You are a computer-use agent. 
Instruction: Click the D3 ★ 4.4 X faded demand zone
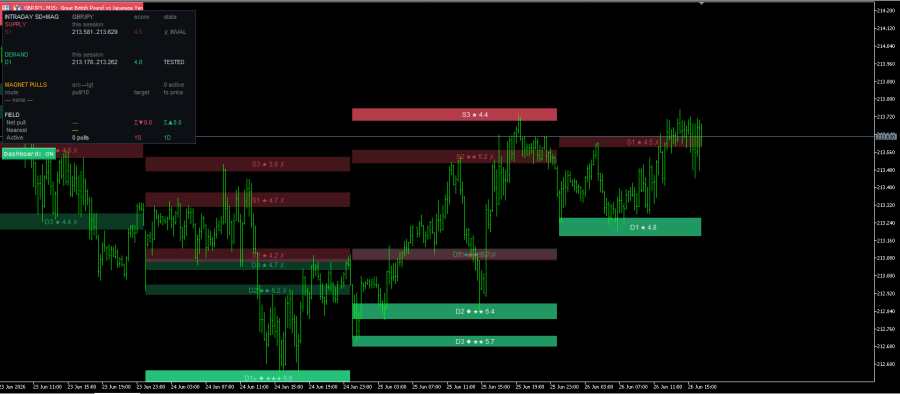(71, 222)
